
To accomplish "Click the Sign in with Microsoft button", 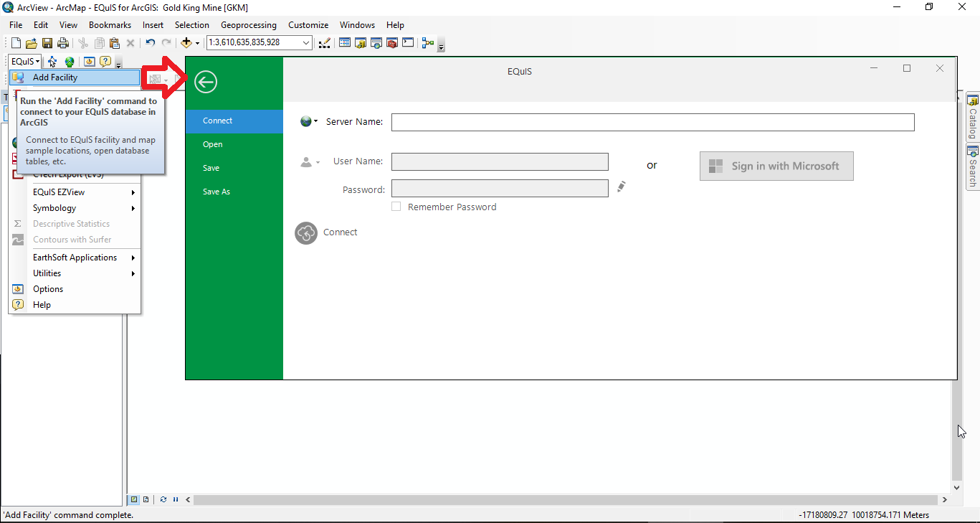I will click(x=776, y=166).
